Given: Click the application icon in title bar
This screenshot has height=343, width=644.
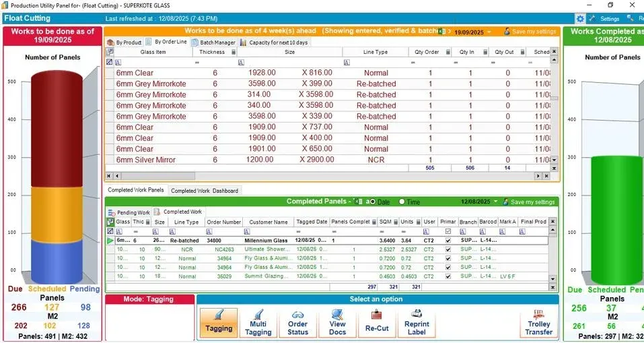Looking at the screenshot, I should point(5,5).
